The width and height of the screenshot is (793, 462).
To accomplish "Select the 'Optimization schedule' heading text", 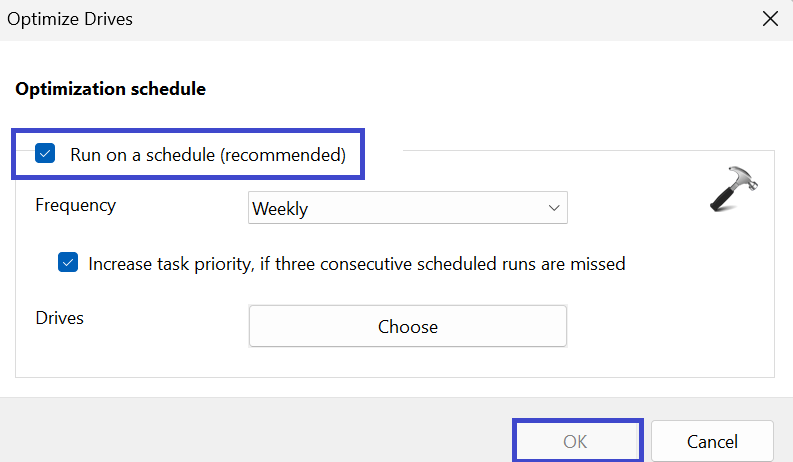I will [x=110, y=89].
